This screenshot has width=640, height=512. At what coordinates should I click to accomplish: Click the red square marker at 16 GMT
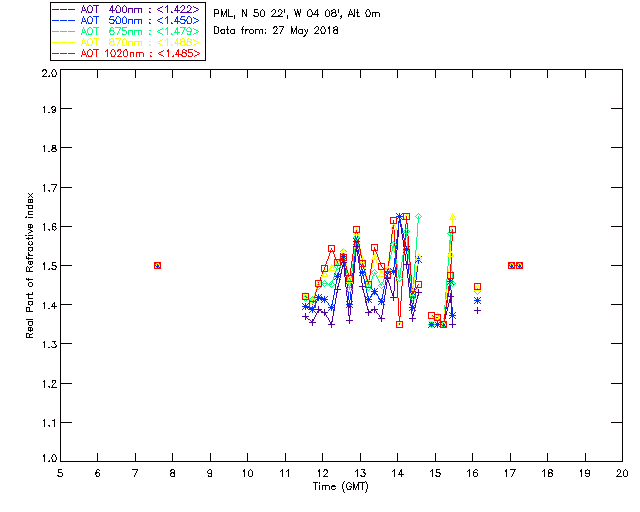click(478, 287)
